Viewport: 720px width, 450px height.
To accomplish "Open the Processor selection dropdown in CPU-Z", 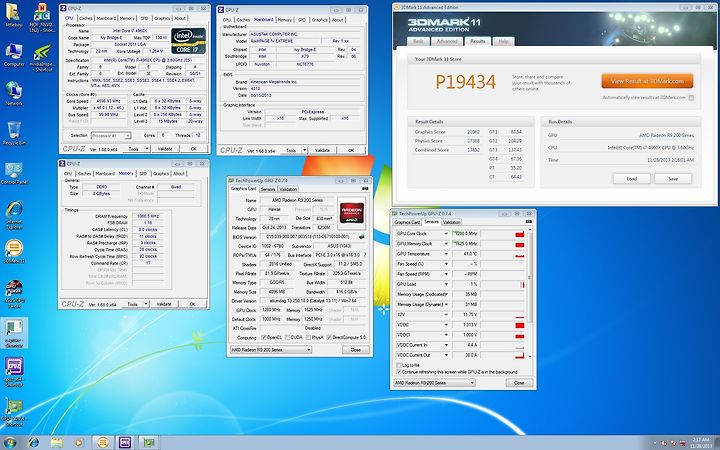I will 111,135.
